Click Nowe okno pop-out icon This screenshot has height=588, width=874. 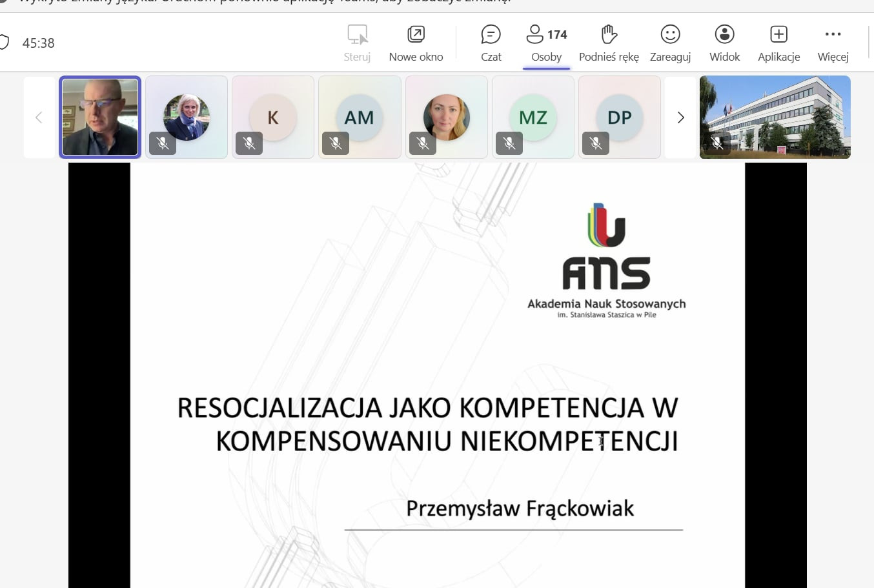coord(416,34)
